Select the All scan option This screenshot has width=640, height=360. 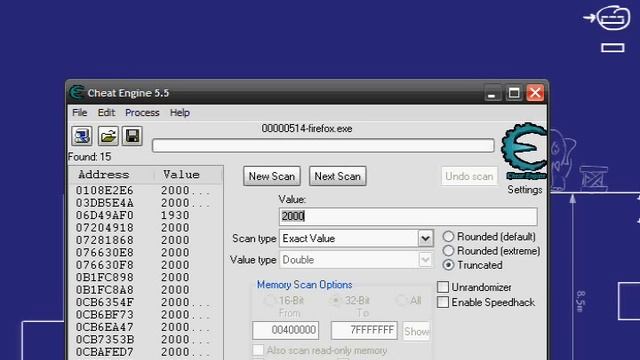(402, 301)
